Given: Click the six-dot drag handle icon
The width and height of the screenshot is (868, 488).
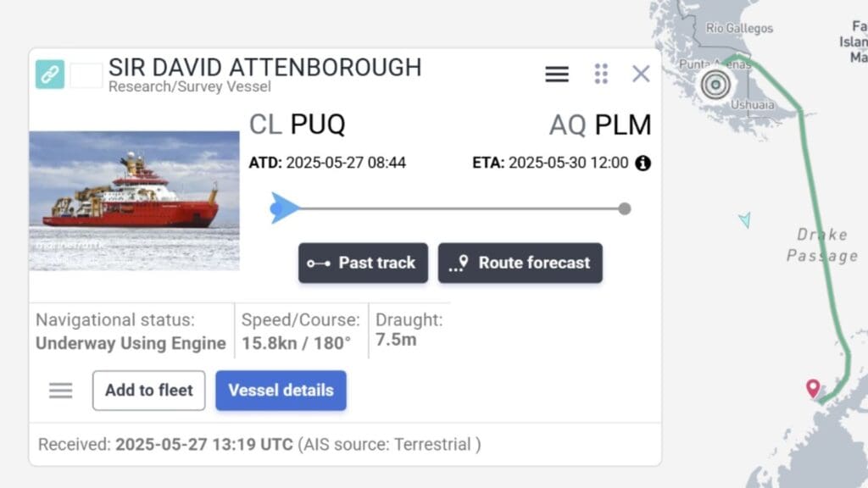Looking at the screenshot, I should coord(601,74).
